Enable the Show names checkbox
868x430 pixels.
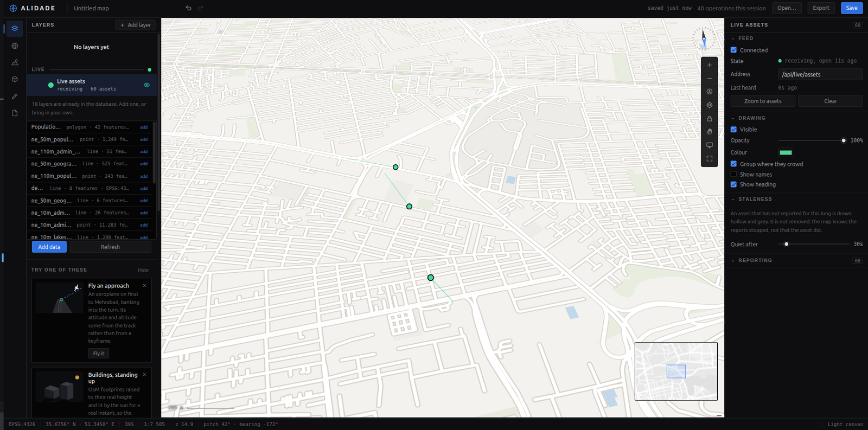point(733,175)
